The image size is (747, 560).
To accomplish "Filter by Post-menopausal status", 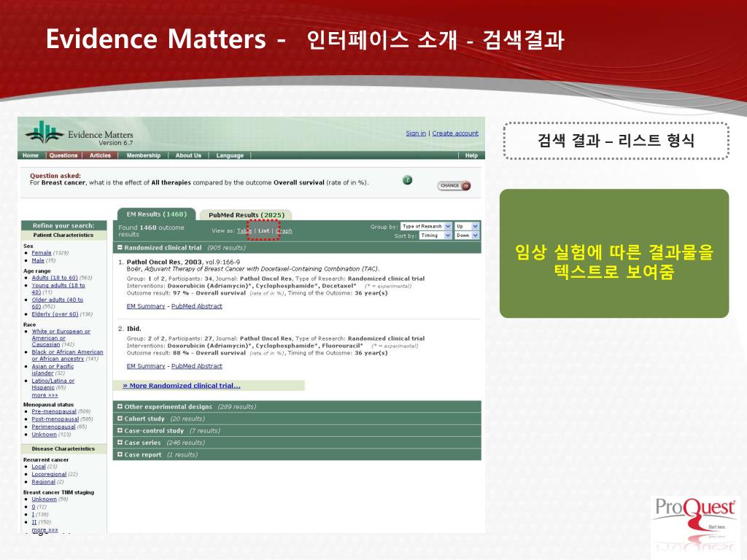I will 55,419.
